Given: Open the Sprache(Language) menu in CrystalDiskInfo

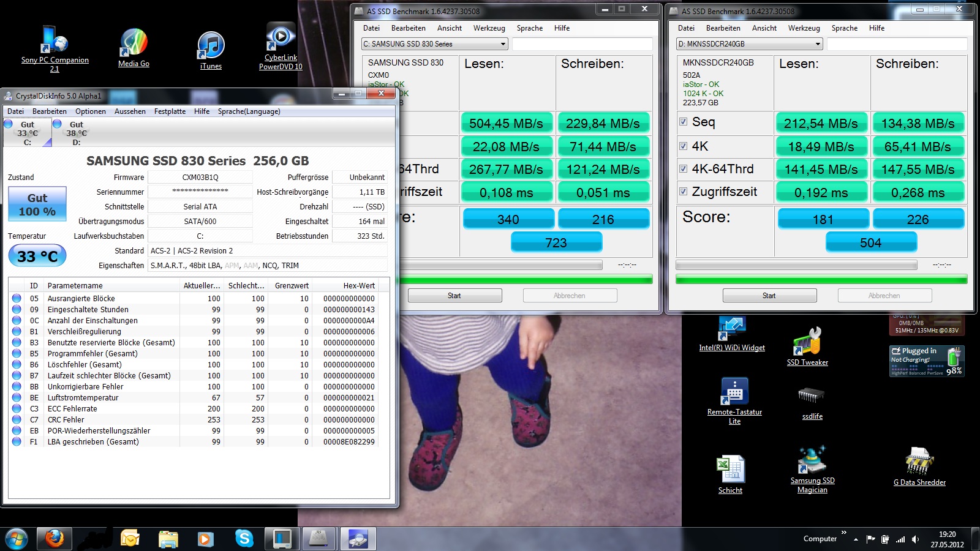Looking at the screenshot, I should pos(249,111).
